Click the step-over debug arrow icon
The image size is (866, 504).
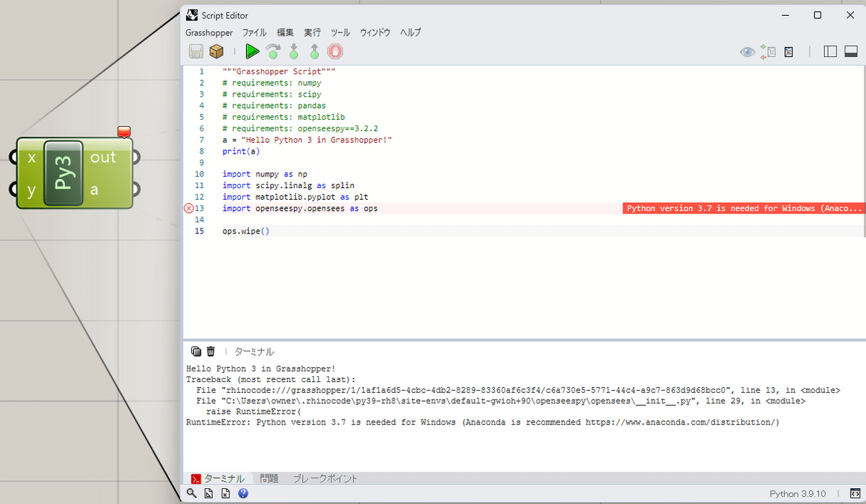[x=273, y=51]
